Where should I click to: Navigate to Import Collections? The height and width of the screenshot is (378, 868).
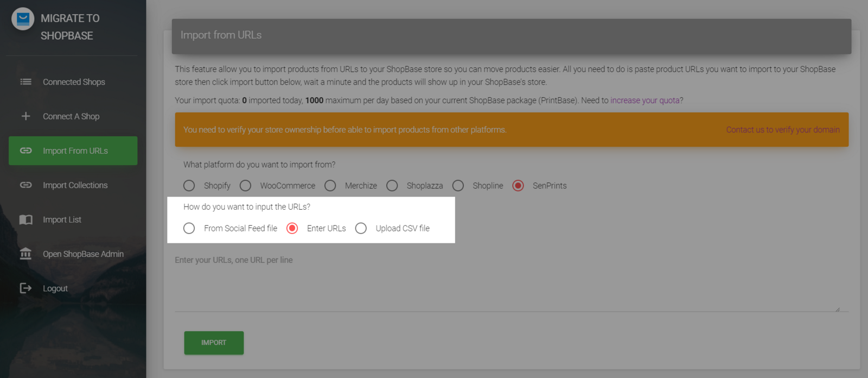click(x=73, y=185)
